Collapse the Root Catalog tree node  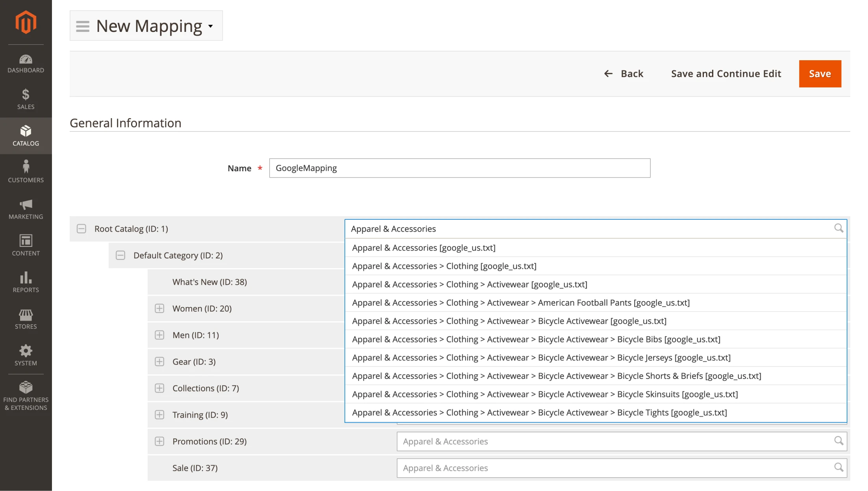(81, 228)
